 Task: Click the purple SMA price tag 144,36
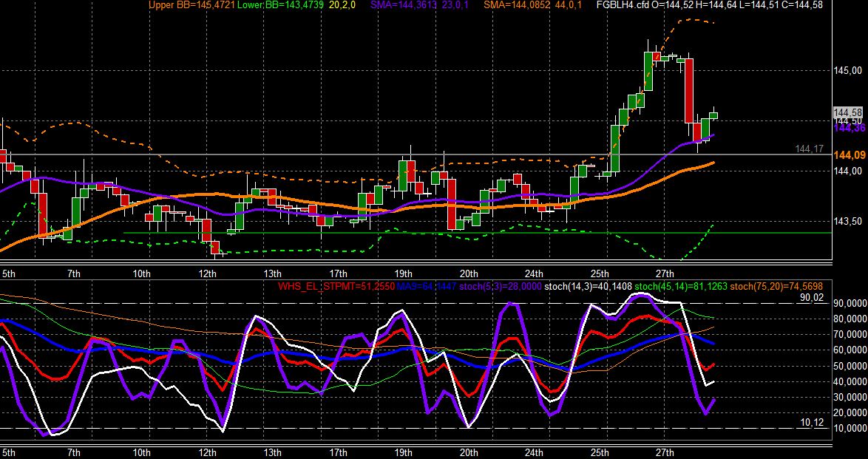pyautogui.click(x=850, y=128)
